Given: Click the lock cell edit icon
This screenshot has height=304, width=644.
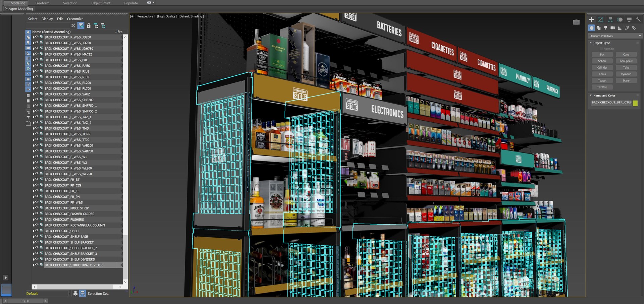Looking at the screenshot, I should tap(89, 25).
